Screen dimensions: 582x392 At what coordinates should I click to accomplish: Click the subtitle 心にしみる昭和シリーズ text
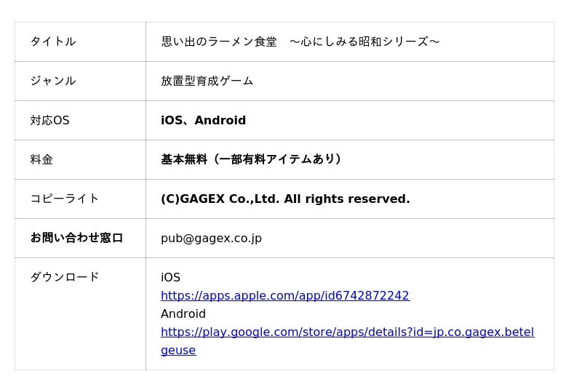pyautogui.click(x=364, y=42)
